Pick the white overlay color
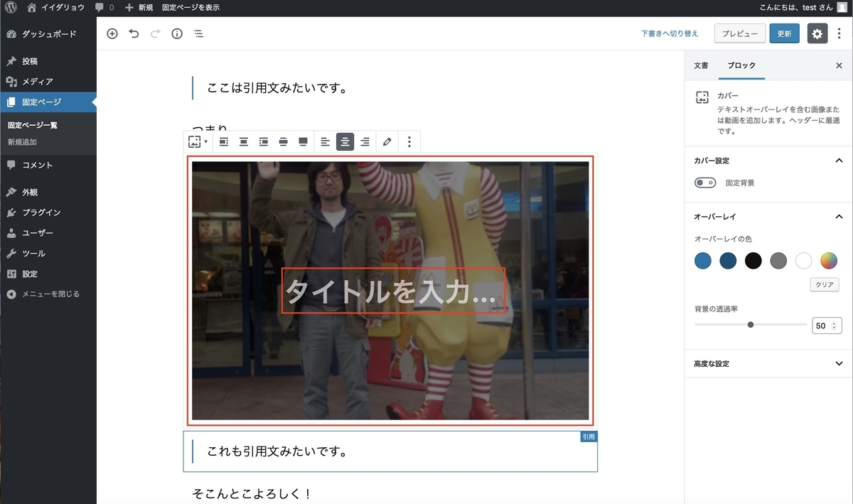The width and height of the screenshot is (853, 504). click(x=804, y=261)
